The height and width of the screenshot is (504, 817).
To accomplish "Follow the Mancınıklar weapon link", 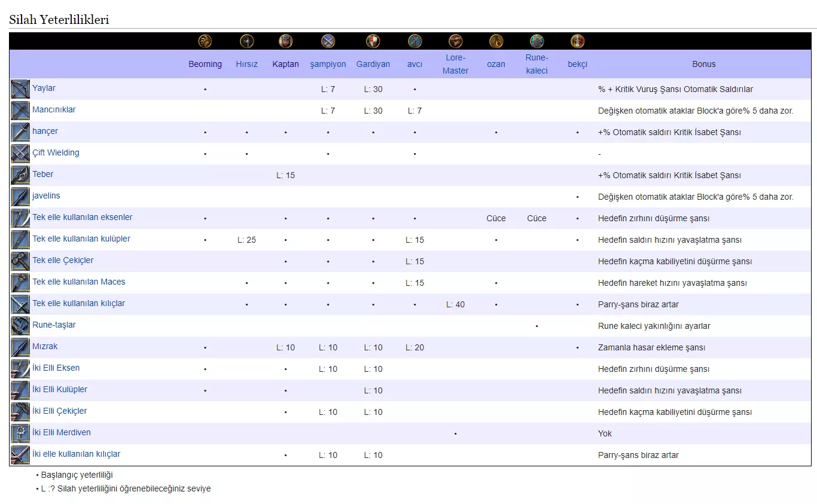I will [54, 110].
